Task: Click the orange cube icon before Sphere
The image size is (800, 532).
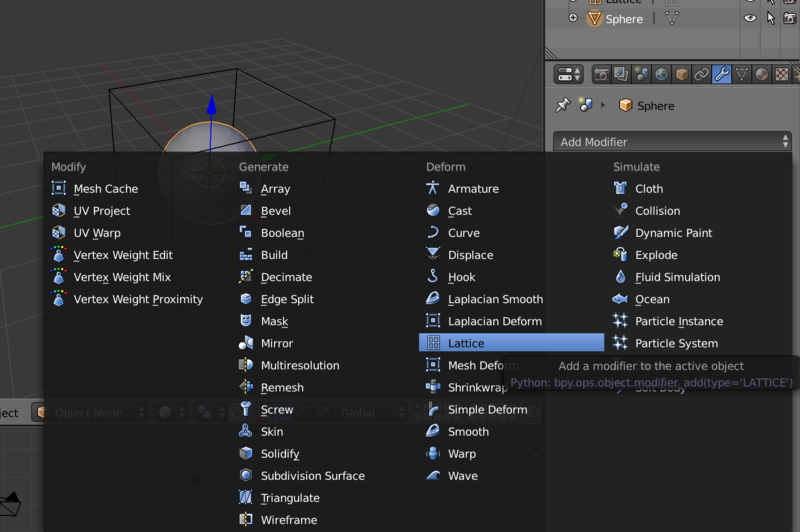Action: (625, 106)
